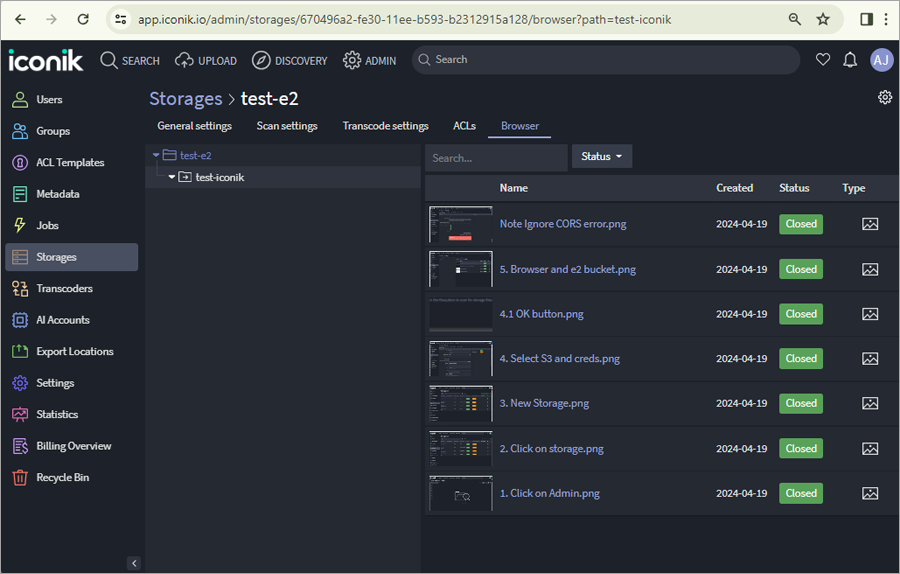Open Jobs lightning icon in sidebar
The image size is (900, 574).
coord(20,225)
